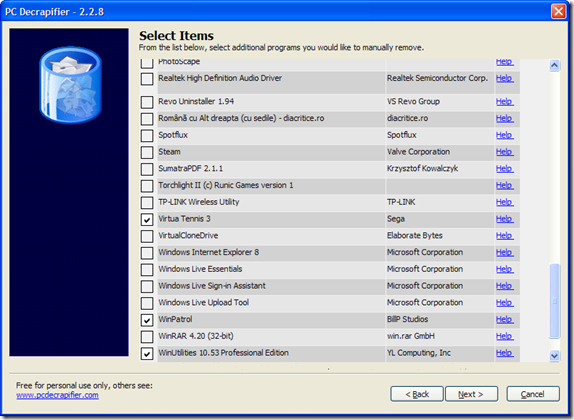Screen dimensions: 574x420
Task: Click the recycle bin logo image
Action: [x=70, y=85]
